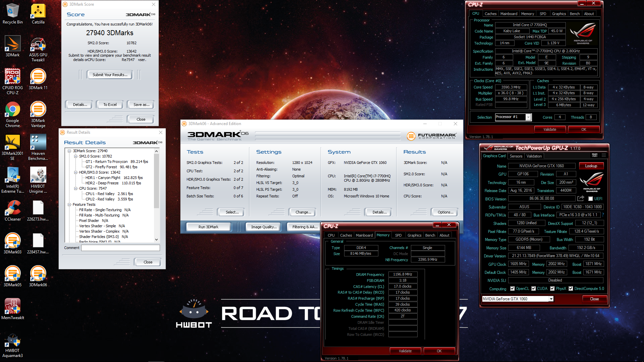Open the 3DMark 11 desktop icon

(38, 79)
